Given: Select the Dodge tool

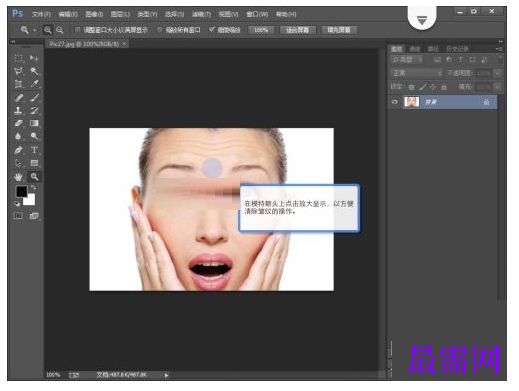Looking at the screenshot, I should [x=34, y=136].
